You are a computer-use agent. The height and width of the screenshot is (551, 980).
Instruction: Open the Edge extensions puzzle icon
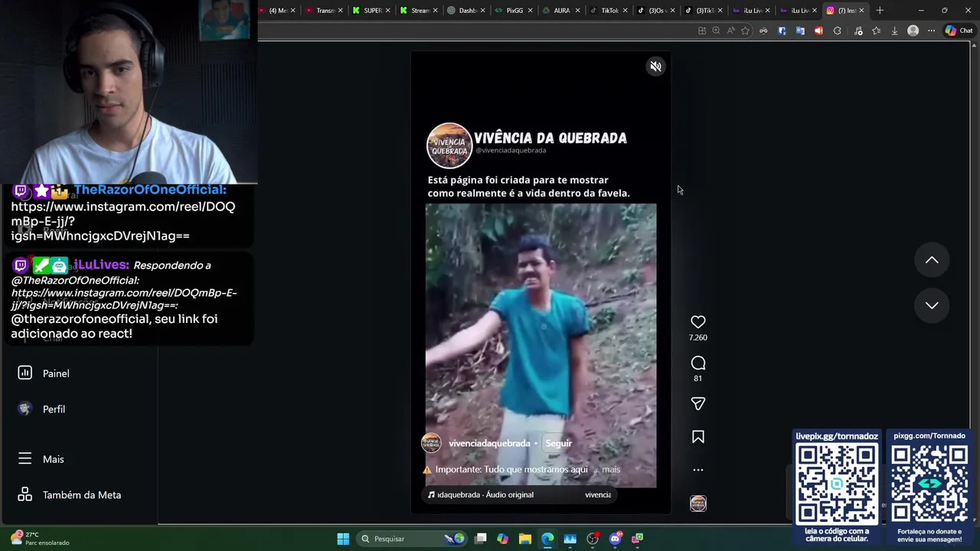[837, 31]
